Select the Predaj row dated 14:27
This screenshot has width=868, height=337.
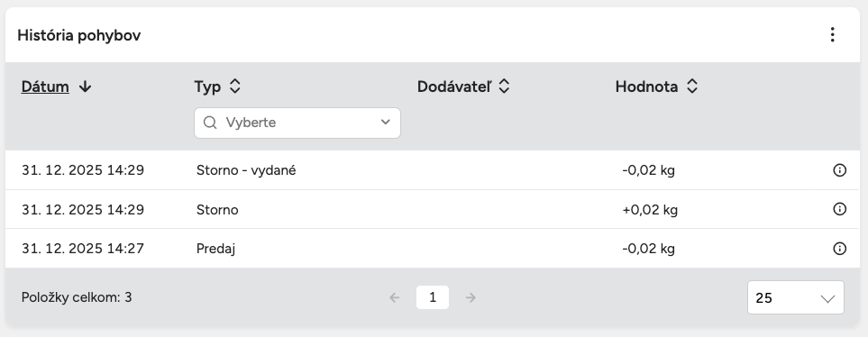433,249
